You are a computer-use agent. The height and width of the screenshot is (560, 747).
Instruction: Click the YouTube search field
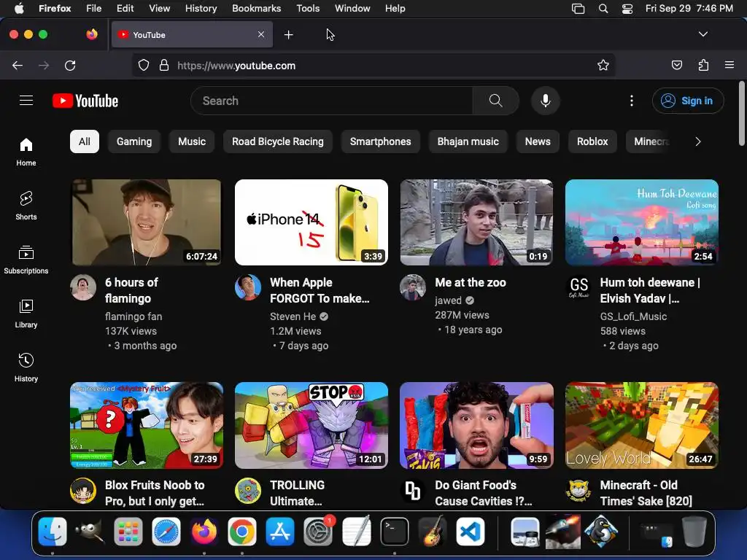(x=332, y=101)
